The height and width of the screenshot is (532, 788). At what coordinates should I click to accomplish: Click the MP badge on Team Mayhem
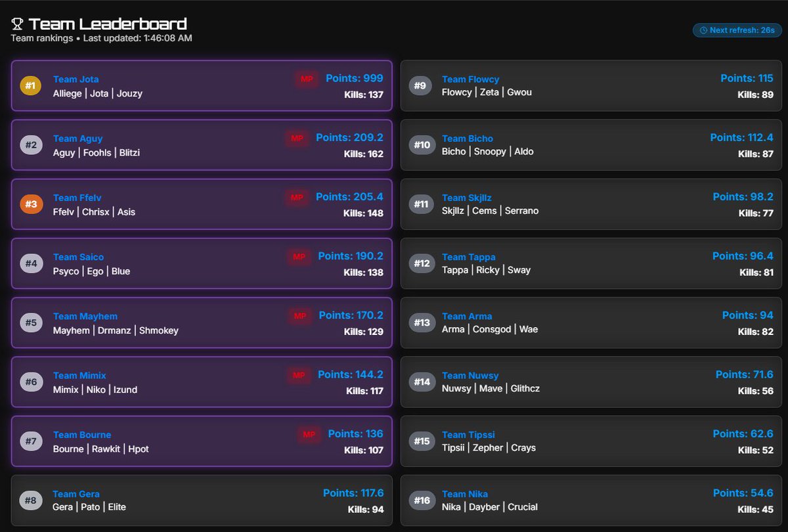tap(299, 316)
